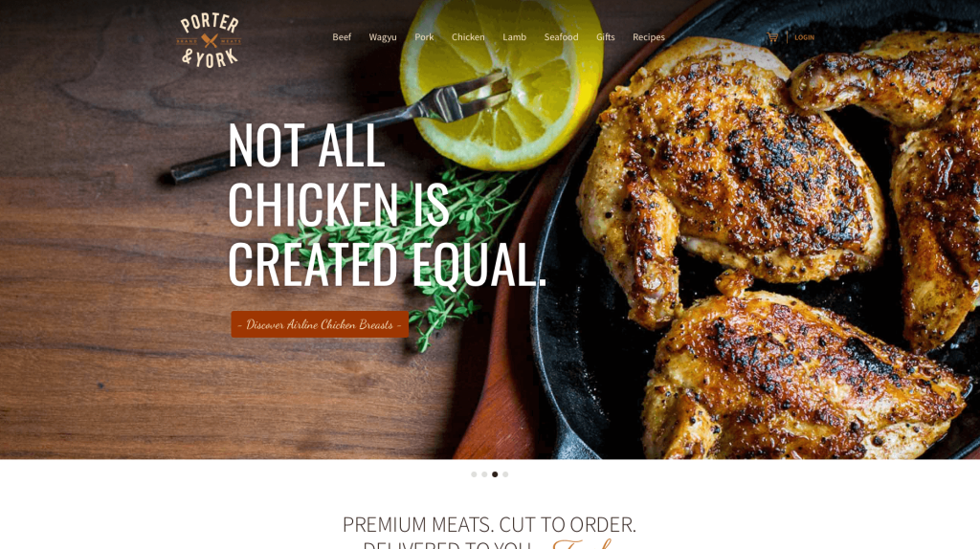Image resolution: width=980 pixels, height=549 pixels.
Task: Click Discover Airline Chicken Breasts button
Action: coord(320,324)
